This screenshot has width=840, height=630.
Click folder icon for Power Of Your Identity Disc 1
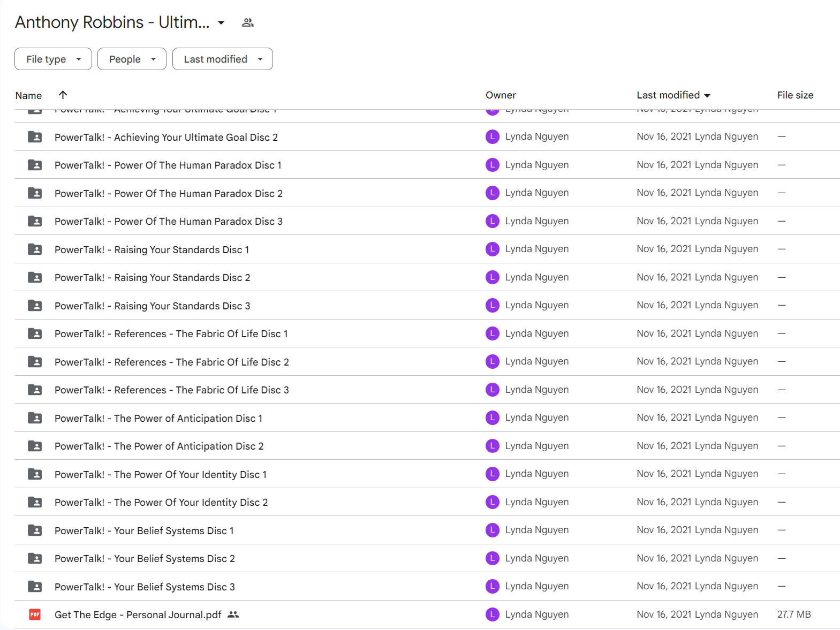(35, 474)
